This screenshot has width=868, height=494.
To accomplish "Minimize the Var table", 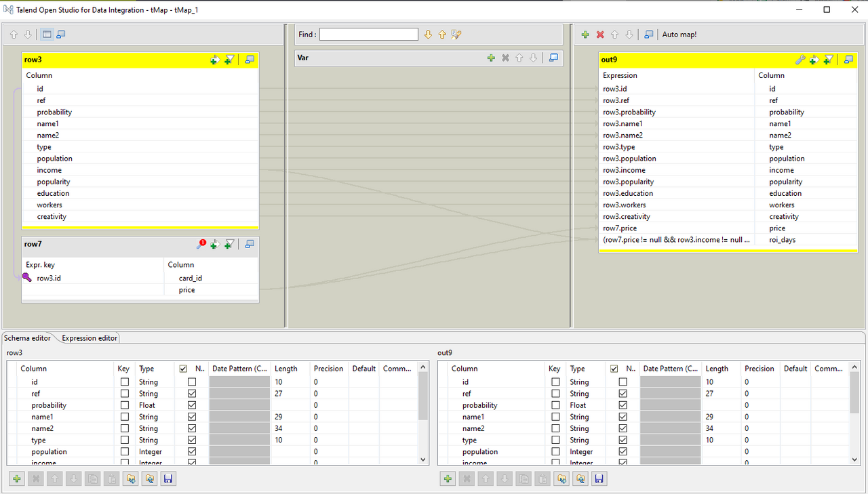I will (553, 58).
